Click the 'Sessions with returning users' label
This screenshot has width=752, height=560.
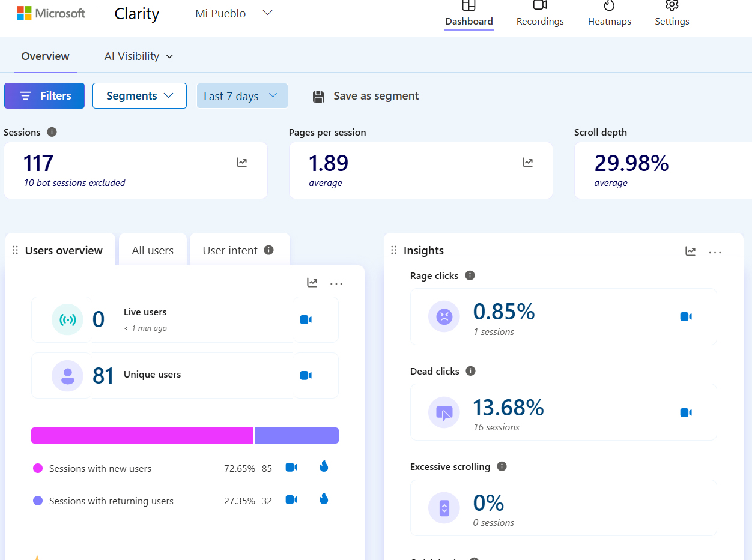(x=111, y=501)
